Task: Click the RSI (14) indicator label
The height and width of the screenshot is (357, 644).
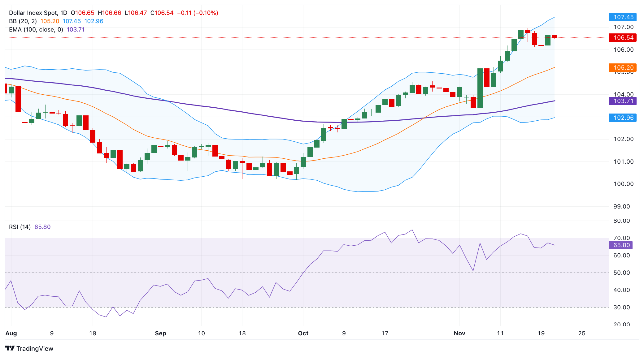Action: [20, 227]
